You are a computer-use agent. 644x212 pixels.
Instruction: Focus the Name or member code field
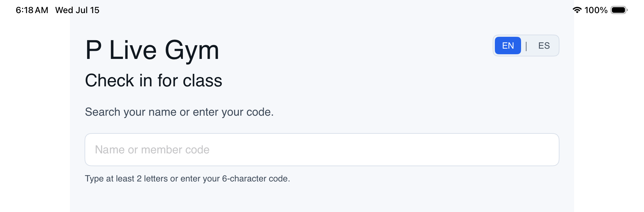tap(322, 150)
